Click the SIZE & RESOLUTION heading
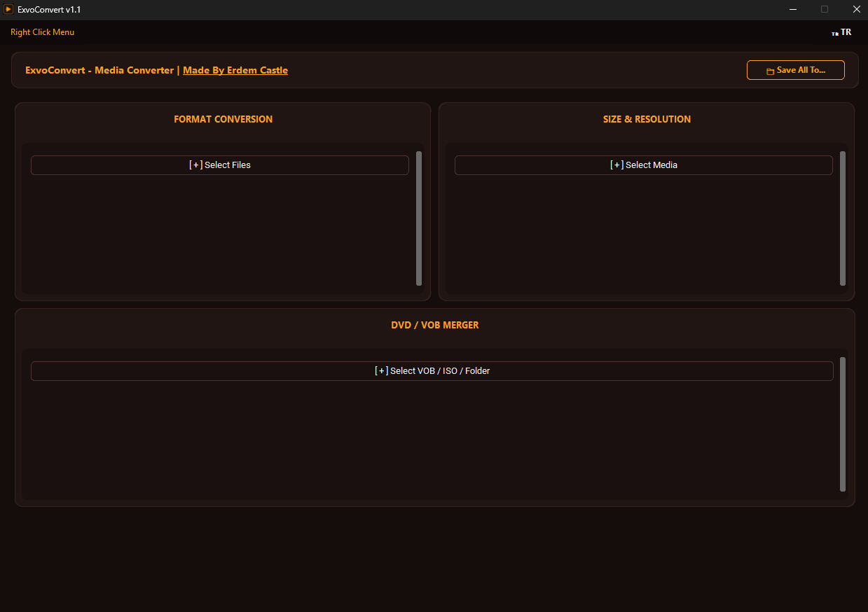Screen dimensions: 868x612 click(647, 119)
